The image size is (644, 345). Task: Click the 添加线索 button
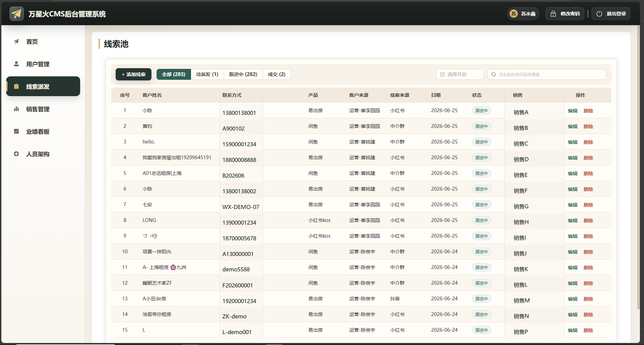(x=133, y=74)
